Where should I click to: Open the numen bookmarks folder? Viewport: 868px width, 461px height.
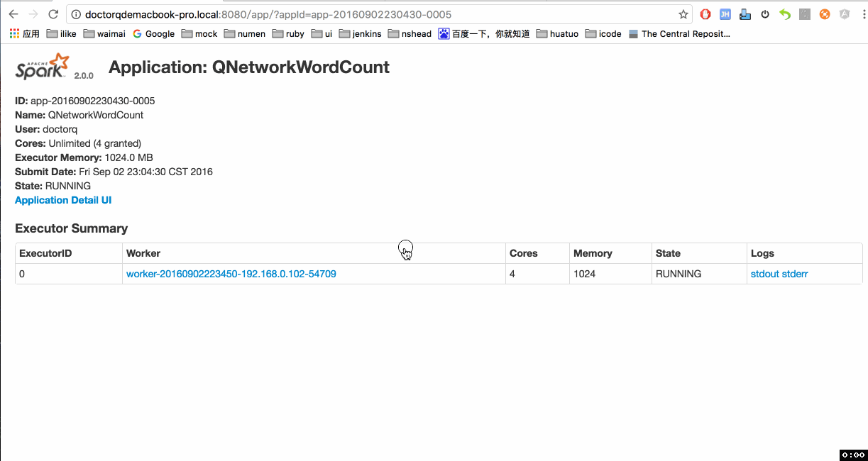pos(244,33)
